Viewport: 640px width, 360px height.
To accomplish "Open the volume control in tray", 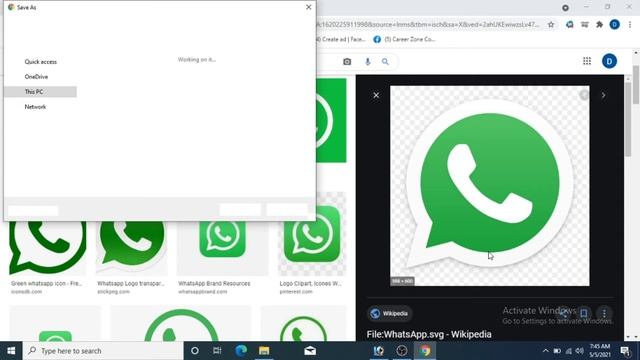I will click(580, 351).
